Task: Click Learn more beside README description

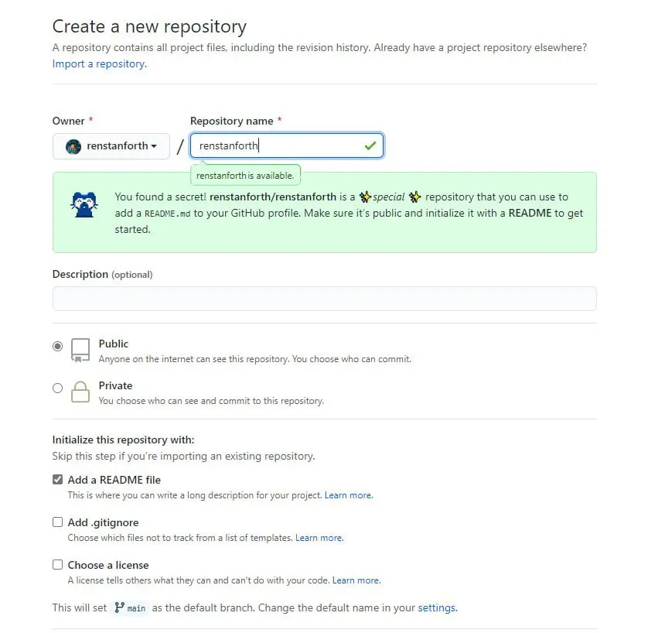Action: pyautogui.click(x=348, y=494)
